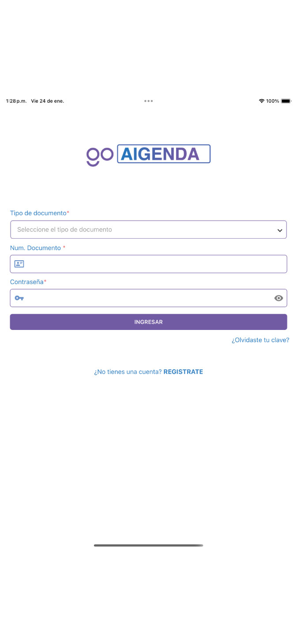This screenshot has width=298, height=644.
Task: Click the ID card icon
Action: click(x=19, y=264)
